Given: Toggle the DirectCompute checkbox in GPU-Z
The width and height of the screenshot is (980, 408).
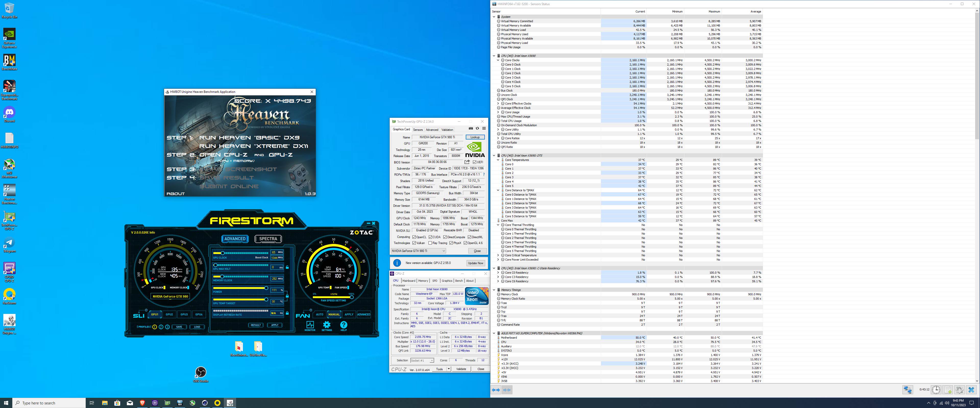Looking at the screenshot, I should 445,237.
